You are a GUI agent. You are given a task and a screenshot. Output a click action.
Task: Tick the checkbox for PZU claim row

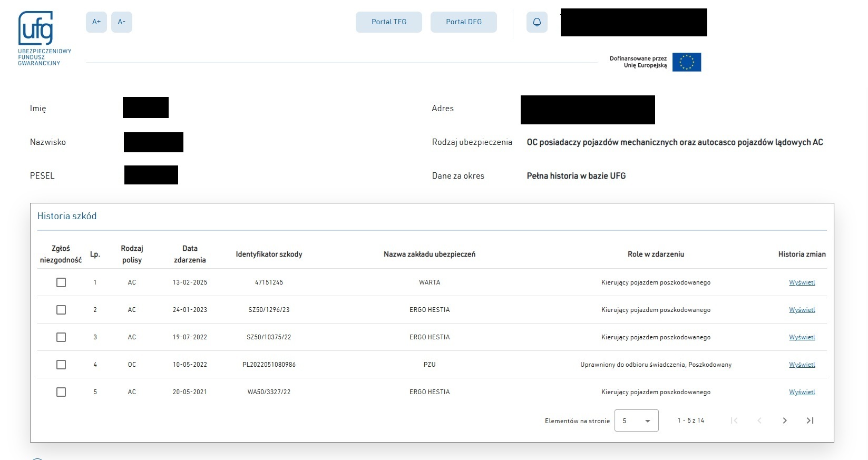(x=61, y=365)
